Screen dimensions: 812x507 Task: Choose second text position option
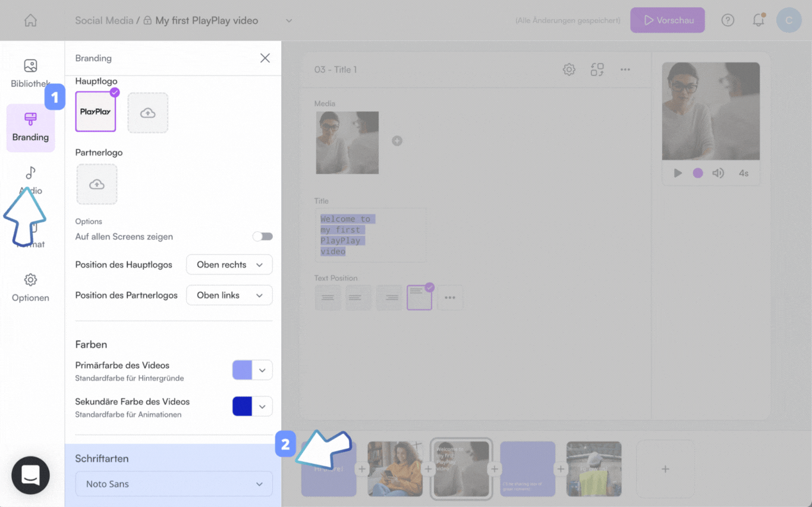coord(358,298)
